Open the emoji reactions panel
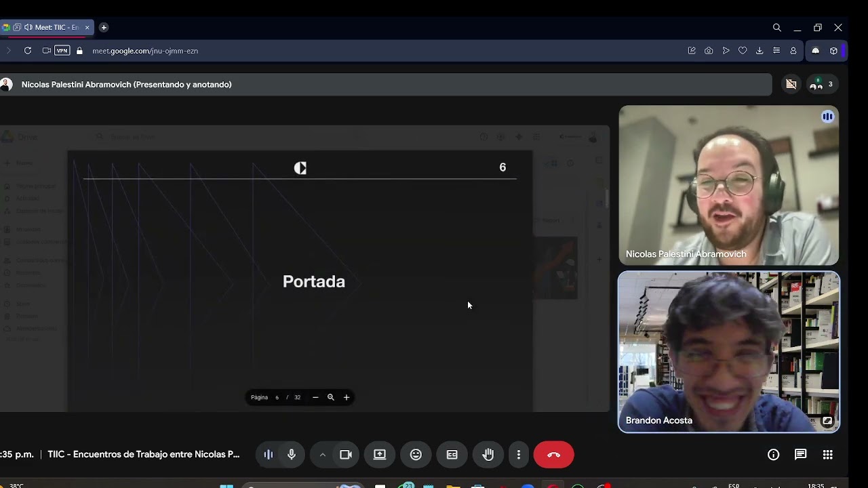The height and width of the screenshot is (488, 868). tap(416, 455)
